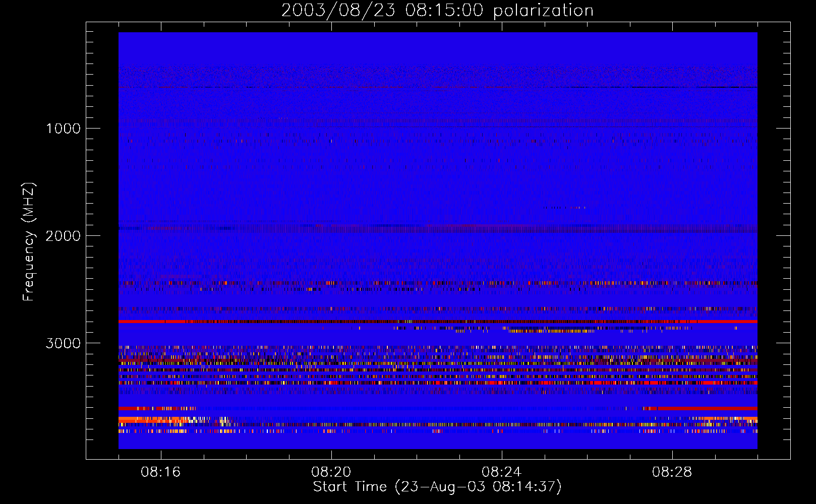Click the "08:24" time tick label

pos(502,472)
